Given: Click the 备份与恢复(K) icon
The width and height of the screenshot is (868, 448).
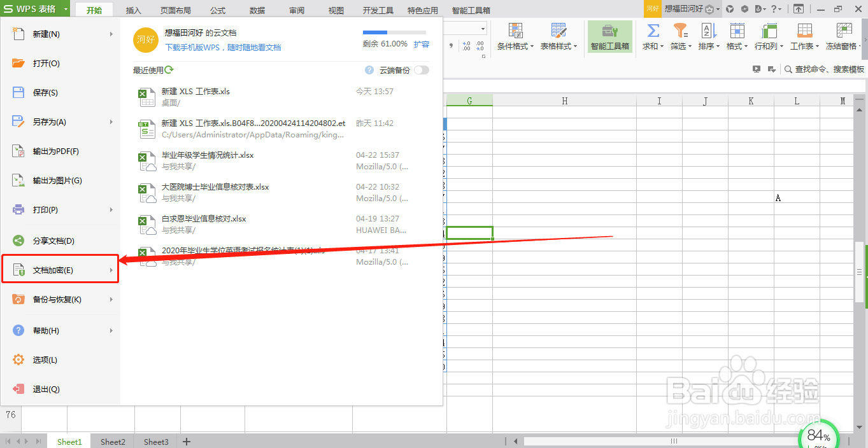Looking at the screenshot, I should [18, 299].
